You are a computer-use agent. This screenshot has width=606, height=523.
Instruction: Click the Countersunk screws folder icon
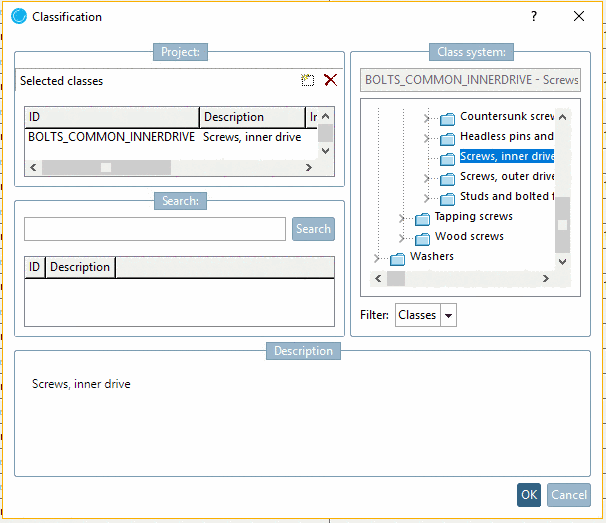448,118
